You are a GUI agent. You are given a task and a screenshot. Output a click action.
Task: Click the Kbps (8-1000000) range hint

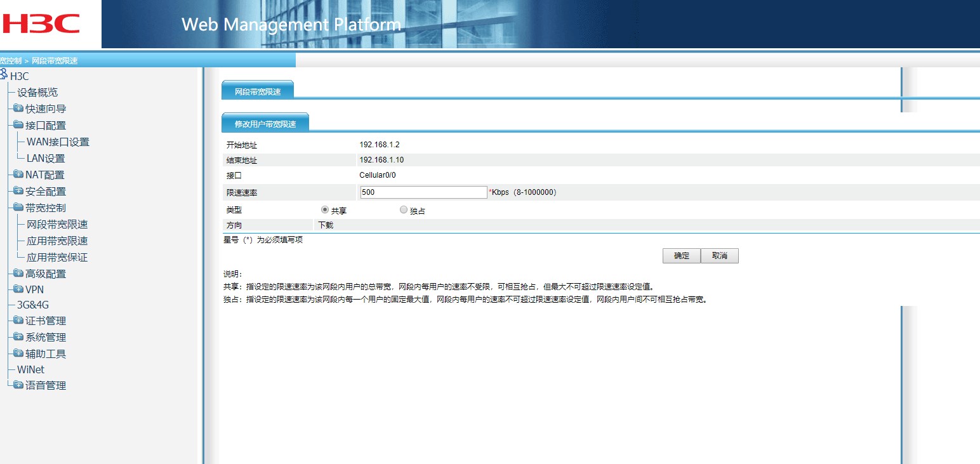[x=524, y=192]
